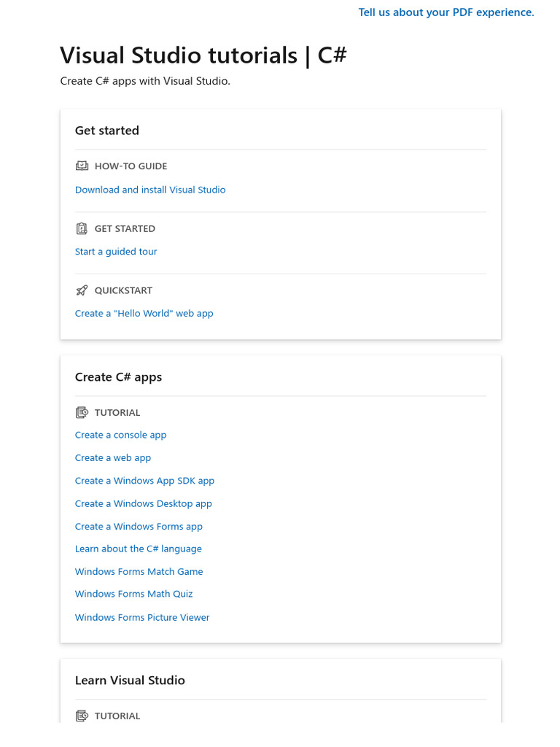
Task: Follow the 'Start a guided tour' link
Action: (x=116, y=252)
